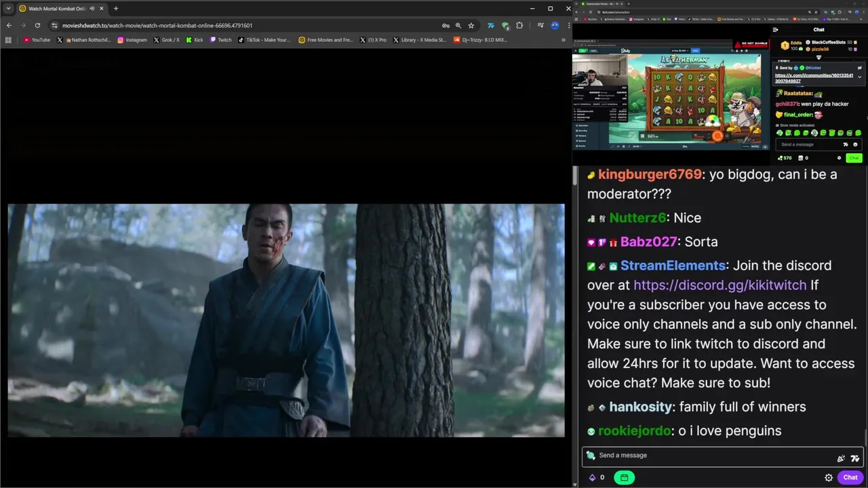868x488 pixels.
Task: Open candy channel-points icon in Twitch input
Action: click(591, 455)
